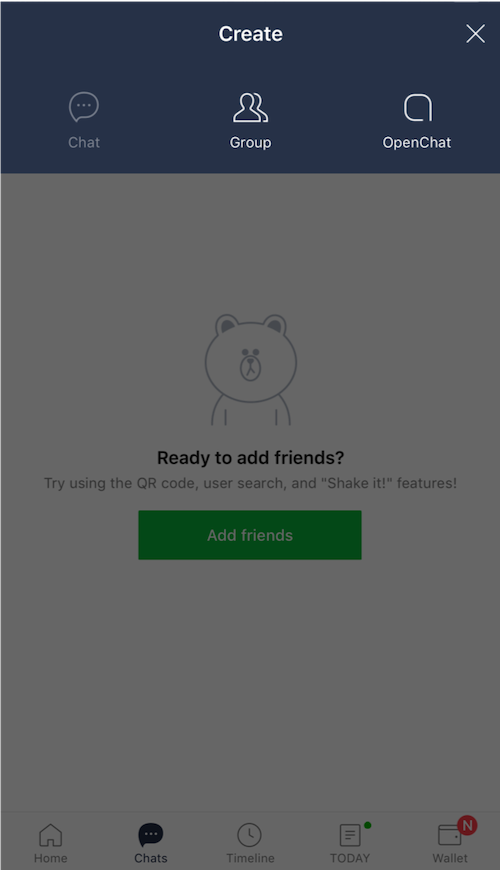Click the Brown bear illustration

pyautogui.click(x=251, y=370)
